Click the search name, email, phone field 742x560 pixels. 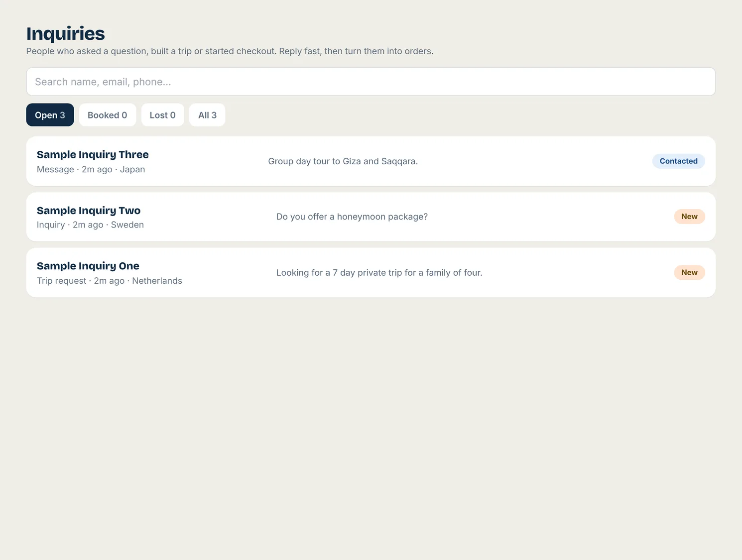(371, 82)
